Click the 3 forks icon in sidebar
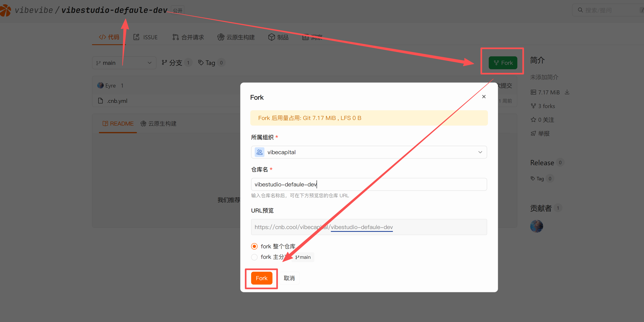The width and height of the screenshot is (644, 322). tap(533, 106)
